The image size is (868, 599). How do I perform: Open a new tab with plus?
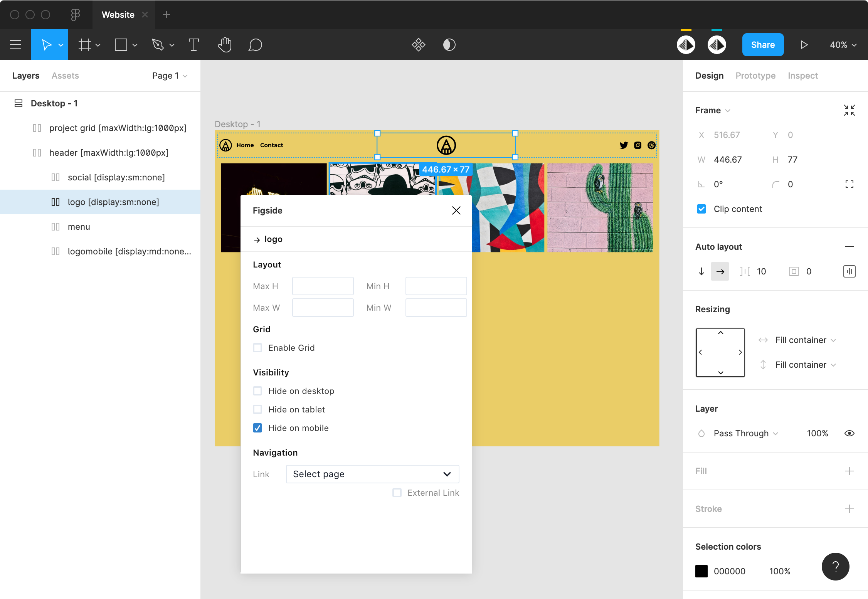pos(167,15)
